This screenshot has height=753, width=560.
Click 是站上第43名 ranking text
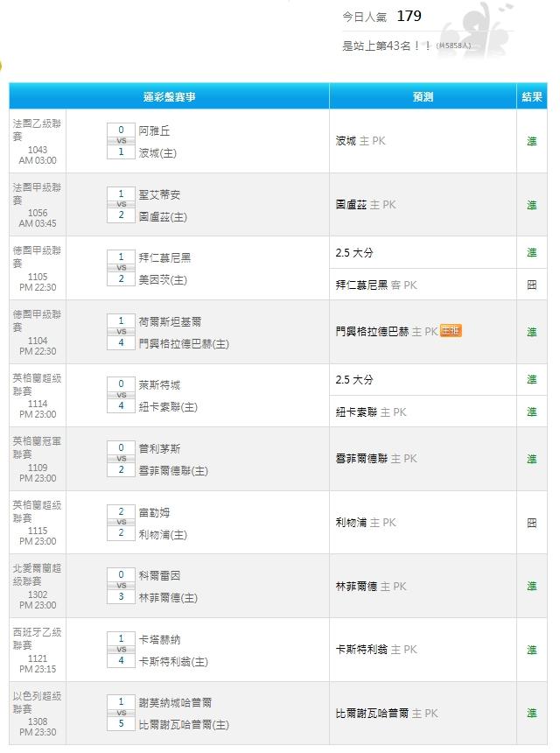386,46
